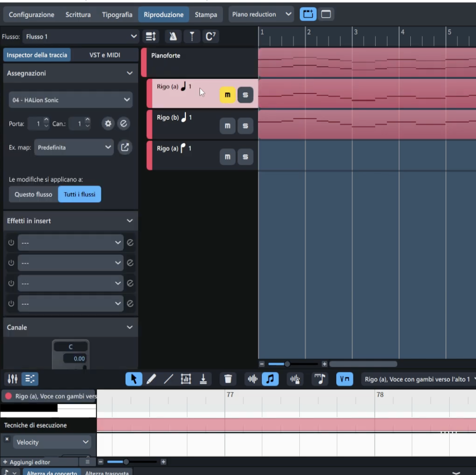Collapse the Effetti in insert section
The height and width of the screenshot is (475, 476).
point(129,221)
